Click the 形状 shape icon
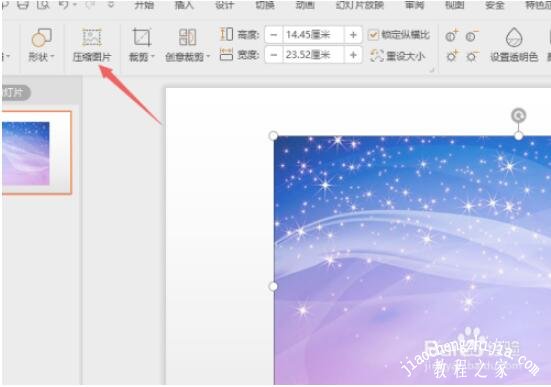The width and height of the screenshot is (551, 387). tap(41, 38)
